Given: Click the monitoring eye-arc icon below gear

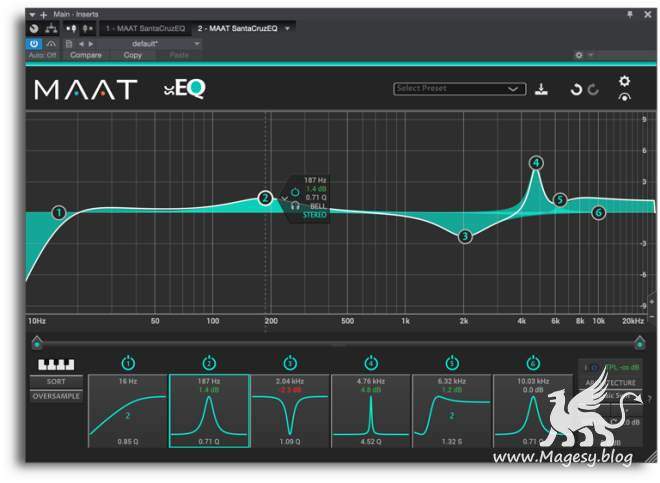Looking at the screenshot, I should coord(625,97).
